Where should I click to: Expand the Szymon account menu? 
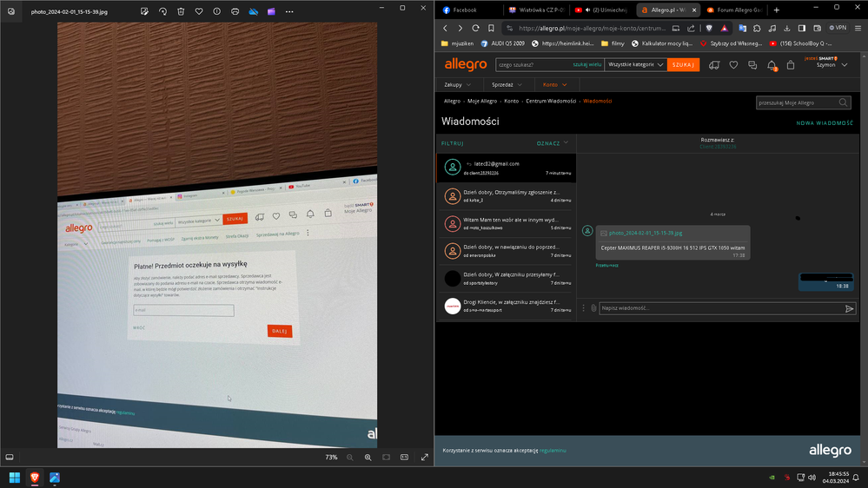click(x=832, y=65)
